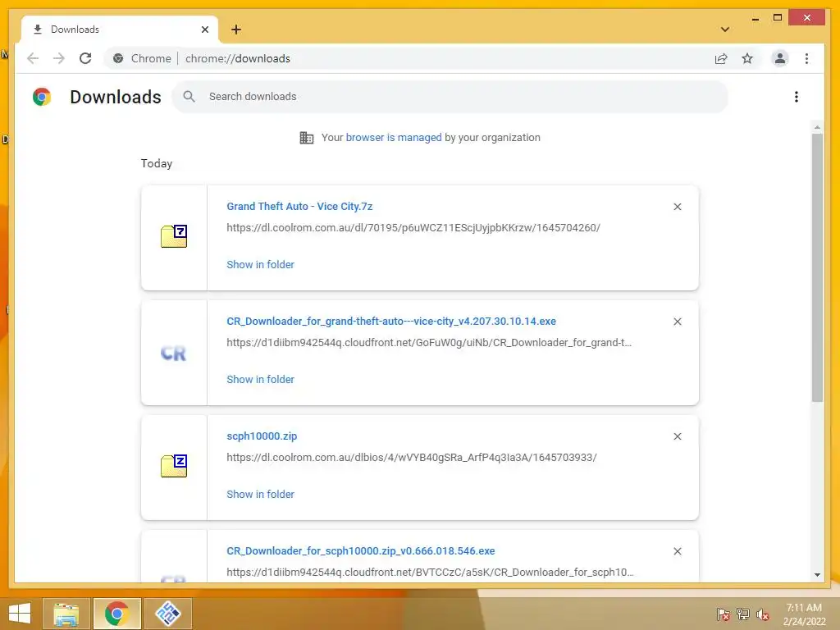Click the taskbar clock showing 7:11 AM
This screenshot has width=840, height=630.
804,614
